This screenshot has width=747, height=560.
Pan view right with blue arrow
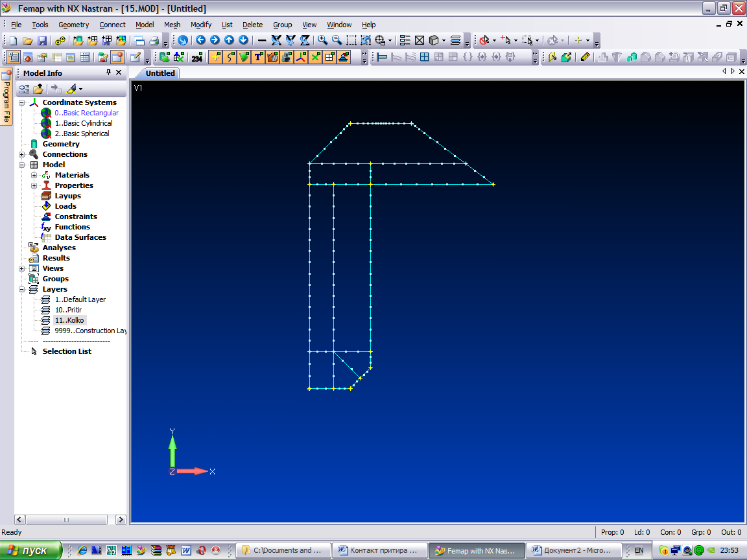[215, 40]
